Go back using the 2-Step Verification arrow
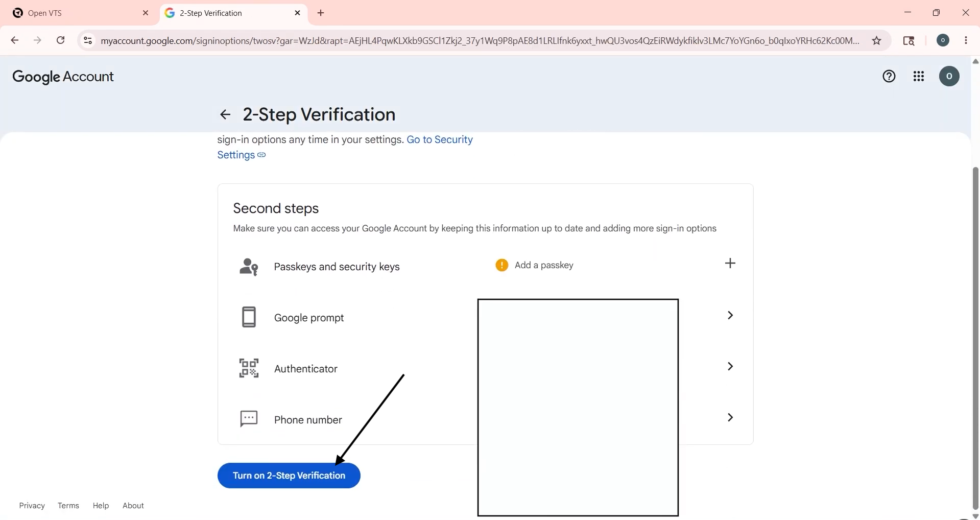This screenshot has height=520, width=980. [x=225, y=115]
